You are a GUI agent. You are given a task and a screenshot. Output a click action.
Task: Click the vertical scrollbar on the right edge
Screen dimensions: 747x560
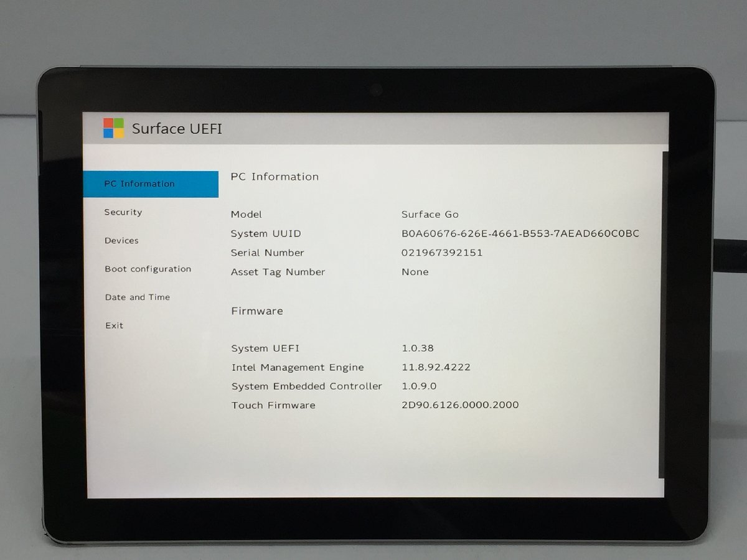[x=664, y=314]
